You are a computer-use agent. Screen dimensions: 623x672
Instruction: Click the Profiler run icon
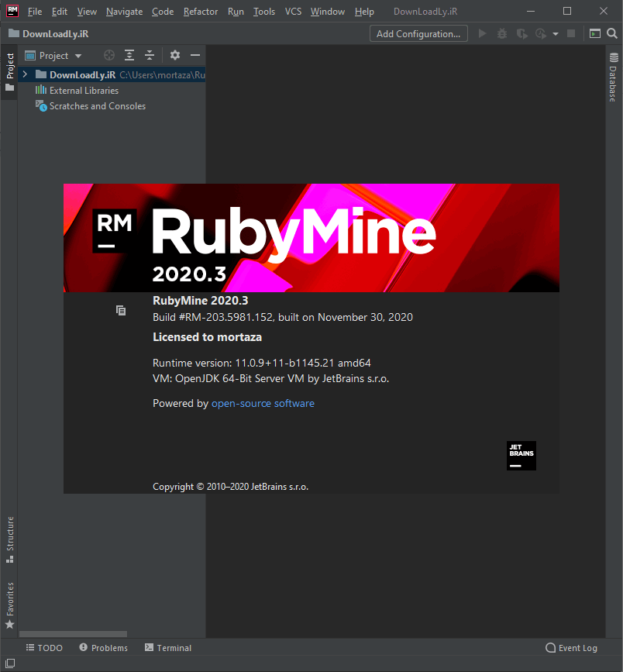coord(541,33)
